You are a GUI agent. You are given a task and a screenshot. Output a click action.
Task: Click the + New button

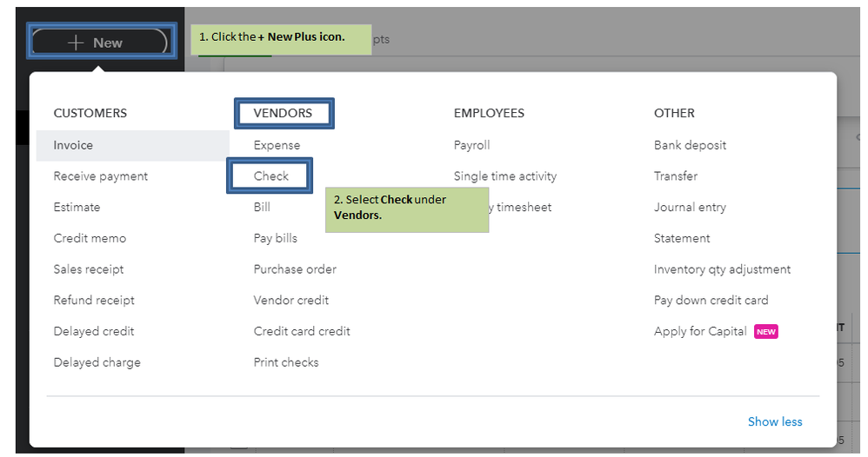(98, 43)
